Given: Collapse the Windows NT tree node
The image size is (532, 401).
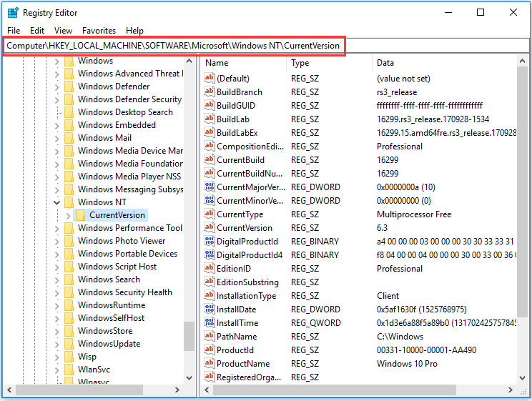Looking at the screenshot, I should [x=57, y=202].
